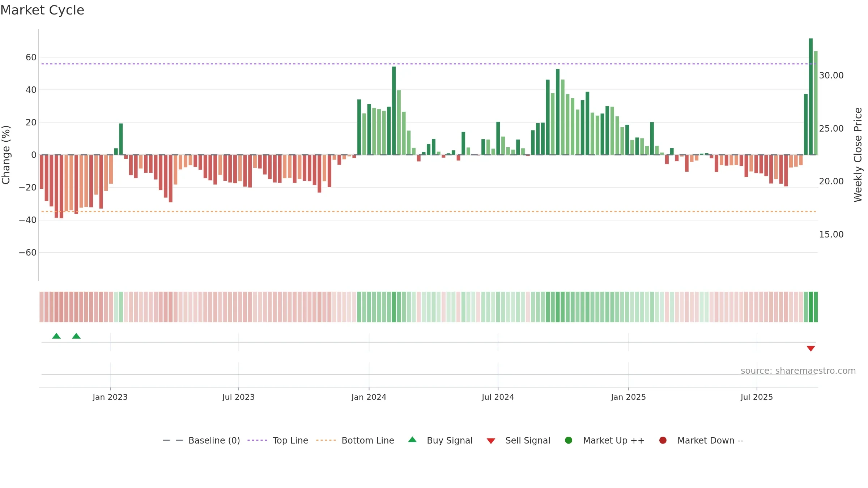Click the purple dotted top line on chart
868x488 pixels.
click(x=429, y=64)
